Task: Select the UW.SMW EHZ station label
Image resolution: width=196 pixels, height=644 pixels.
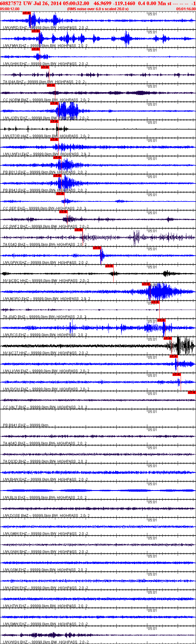Action: click(45, 624)
